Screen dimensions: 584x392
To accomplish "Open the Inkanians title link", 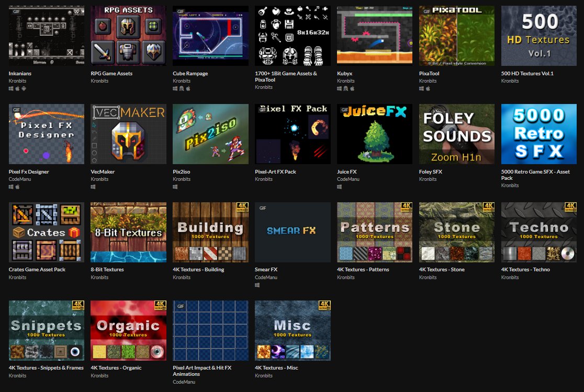I will (x=20, y=73).
